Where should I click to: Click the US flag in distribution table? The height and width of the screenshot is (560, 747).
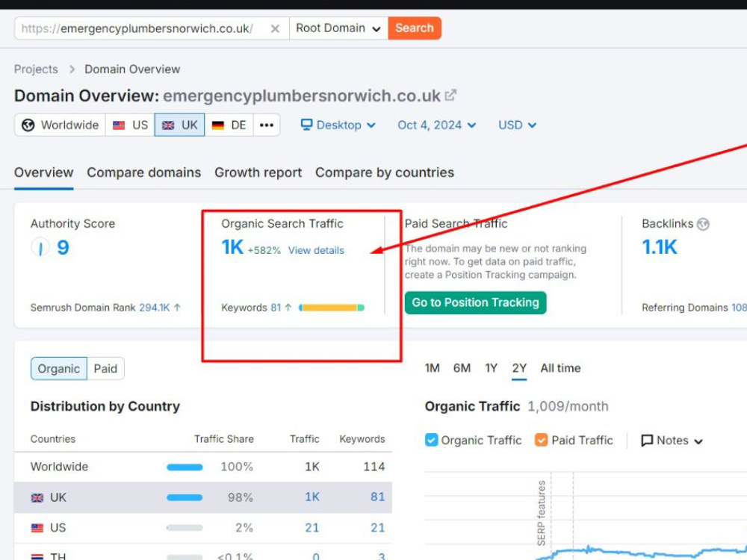tap(37, 528)
